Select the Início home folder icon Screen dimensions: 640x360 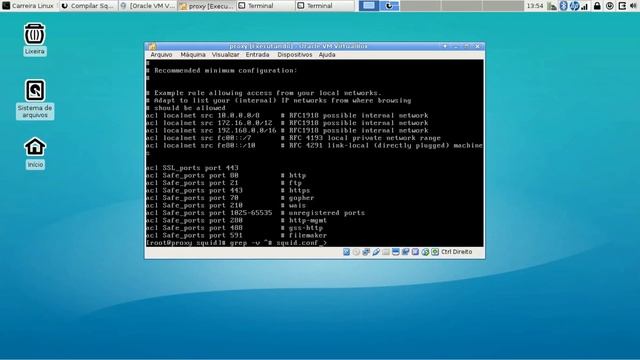click(35, 153)
